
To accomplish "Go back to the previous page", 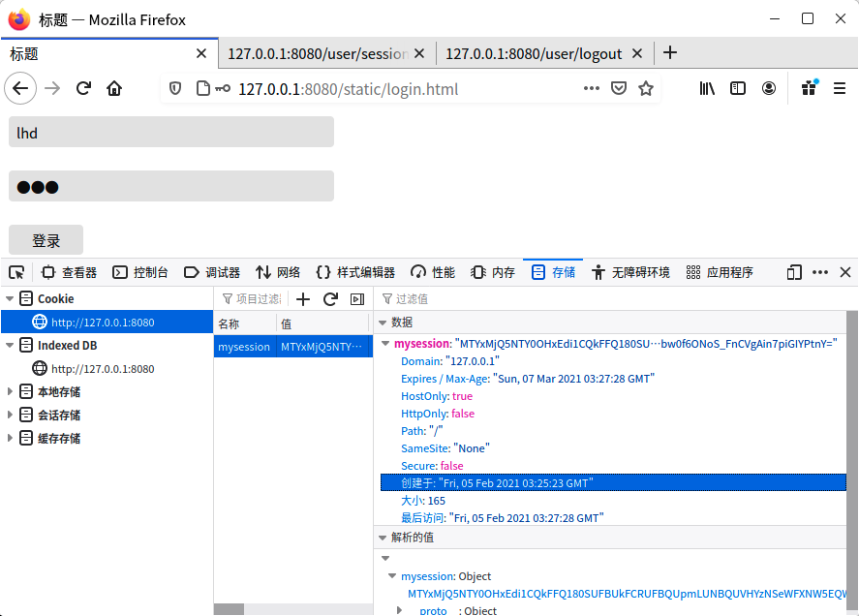I will [20, 88].
